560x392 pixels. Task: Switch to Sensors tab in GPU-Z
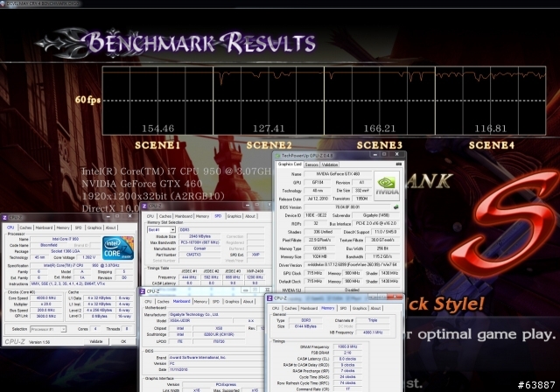pos(311,164)
